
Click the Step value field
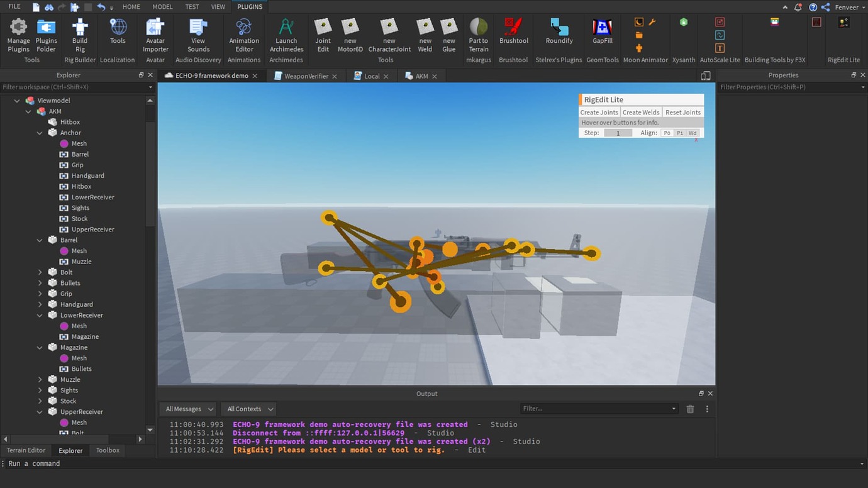[618, 133]
